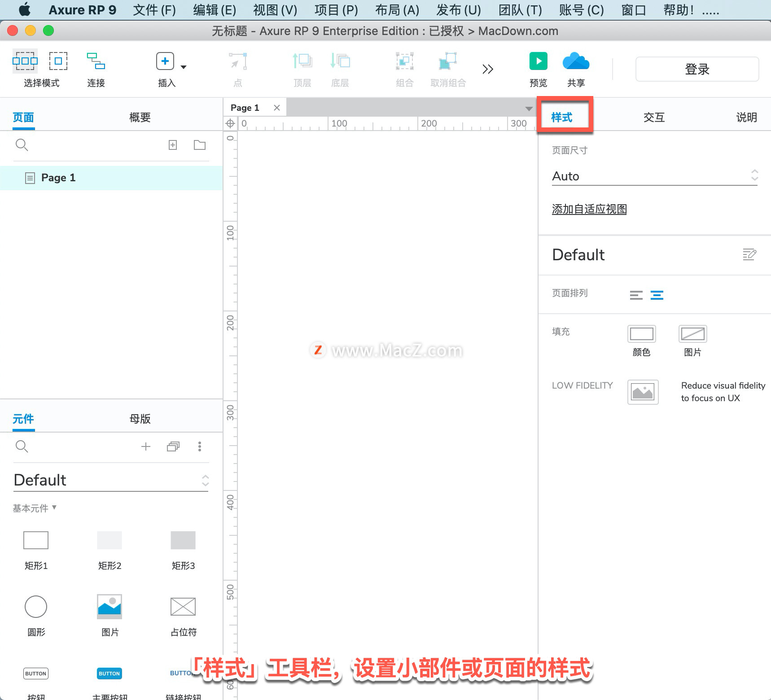Screen dimensions: 771x700
Task: Open the Edit (编辑) menu
Action: pyautogui.click(x=215, y=10)
